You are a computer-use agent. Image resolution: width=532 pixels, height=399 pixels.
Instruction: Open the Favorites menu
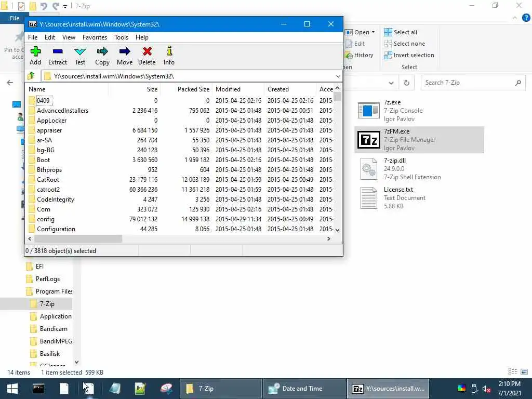coord(95,37)
